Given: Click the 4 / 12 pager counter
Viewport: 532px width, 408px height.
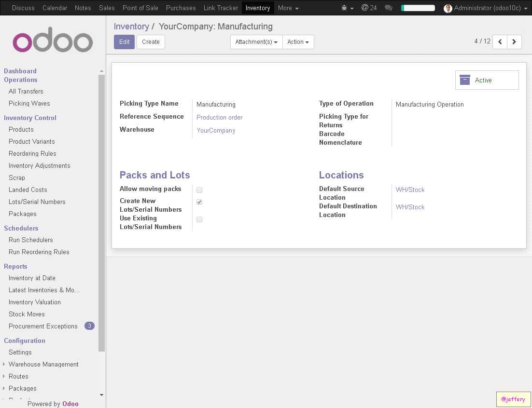Looking at the screenshot, I should coord(482,41).
